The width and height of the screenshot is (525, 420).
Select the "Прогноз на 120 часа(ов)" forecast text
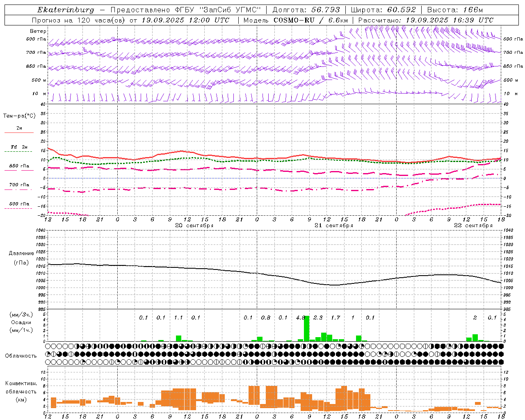[79, 20]
